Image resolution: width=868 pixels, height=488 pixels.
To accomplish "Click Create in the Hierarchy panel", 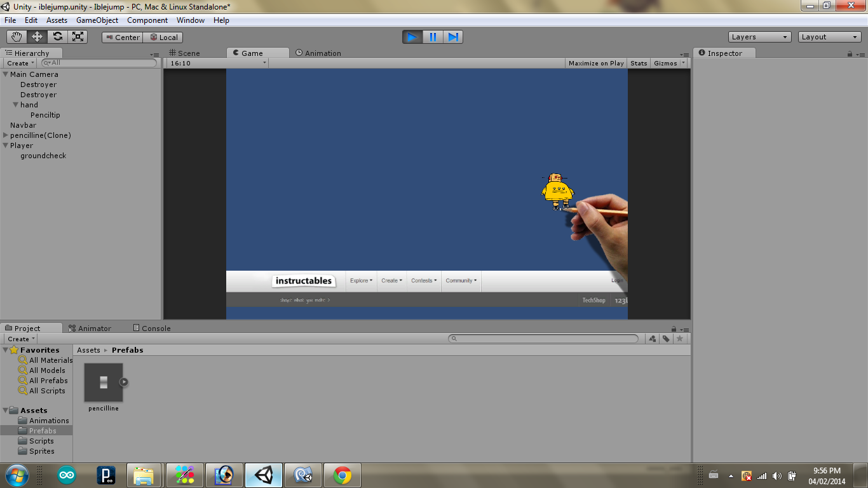I will pos(18,63).
